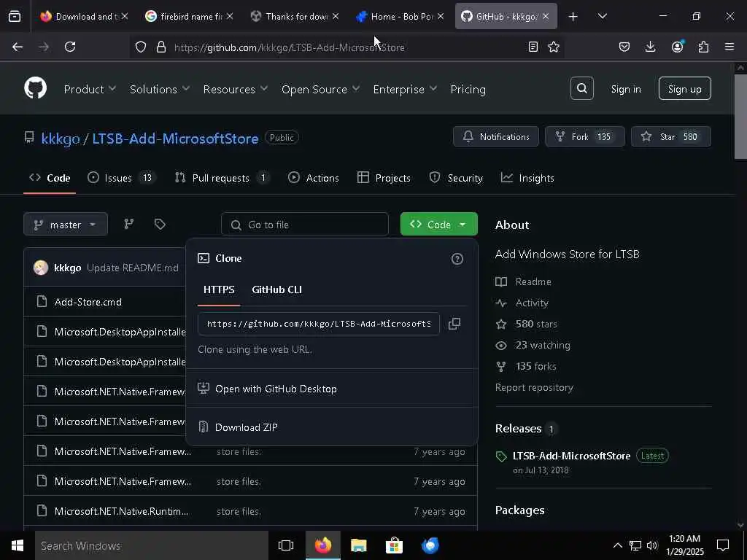The image size is (747, 560).
Task: Open the Firefox account icon
Action: pos(677,47)
